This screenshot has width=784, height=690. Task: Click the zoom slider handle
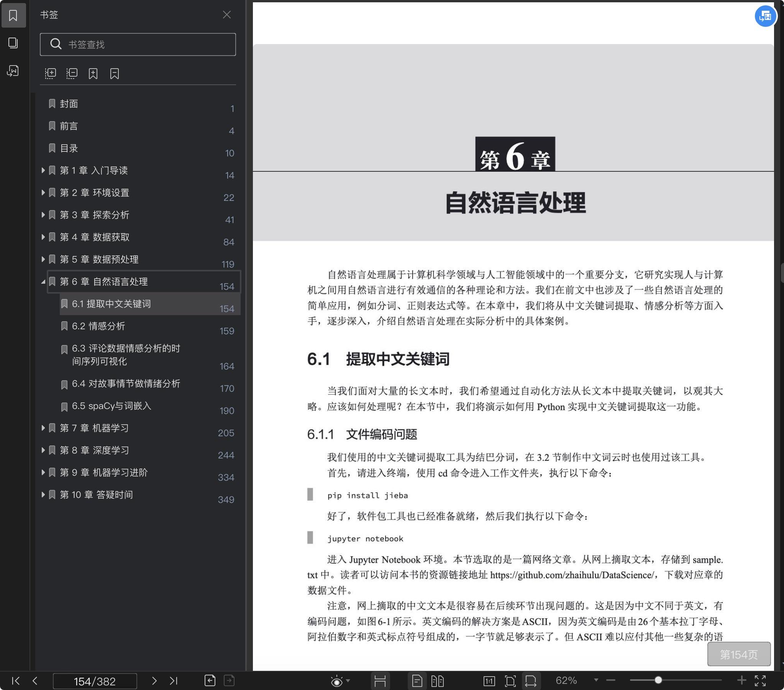coord(658,680)
